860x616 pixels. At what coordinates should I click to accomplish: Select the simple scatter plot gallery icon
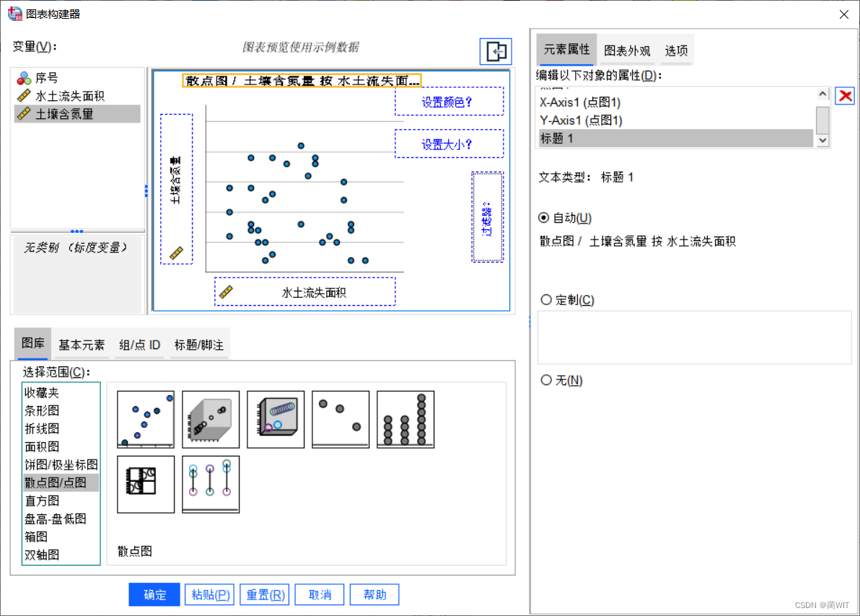coord(144,419)
